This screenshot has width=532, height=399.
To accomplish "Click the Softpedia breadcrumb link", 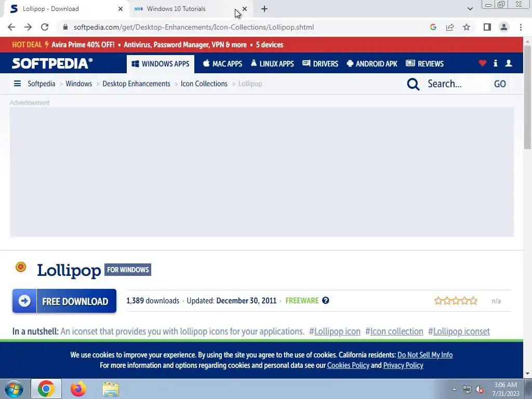I will (x=42, y=84).
